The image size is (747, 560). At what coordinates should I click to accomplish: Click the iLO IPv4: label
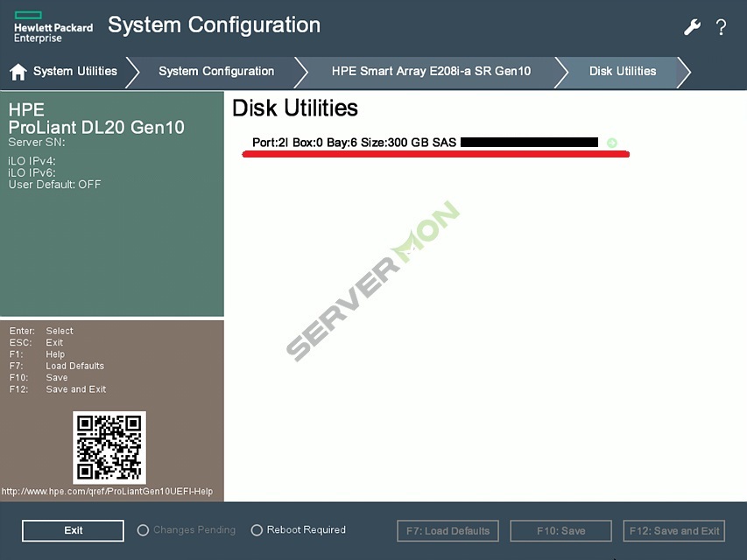point(32,161)
